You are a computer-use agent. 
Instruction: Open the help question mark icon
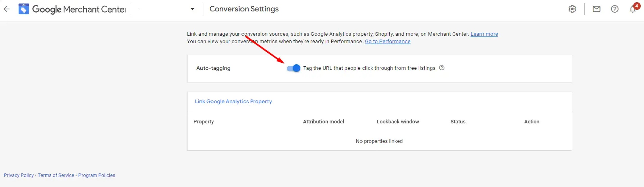(615, 9)
